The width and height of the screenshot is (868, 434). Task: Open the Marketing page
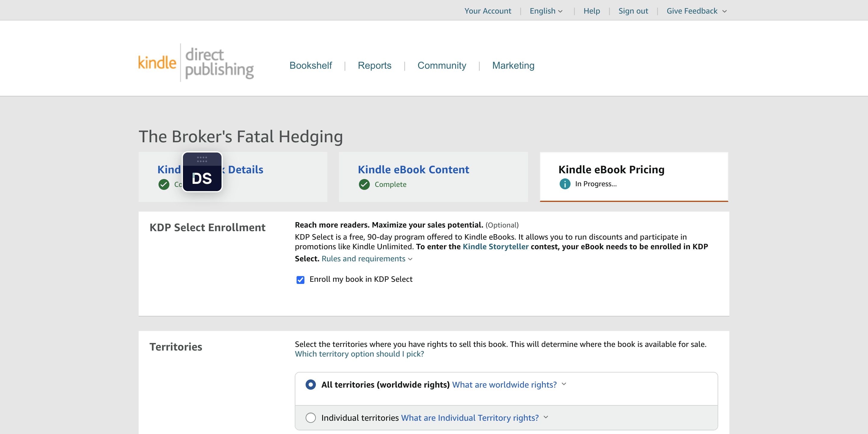click(513, 65)
